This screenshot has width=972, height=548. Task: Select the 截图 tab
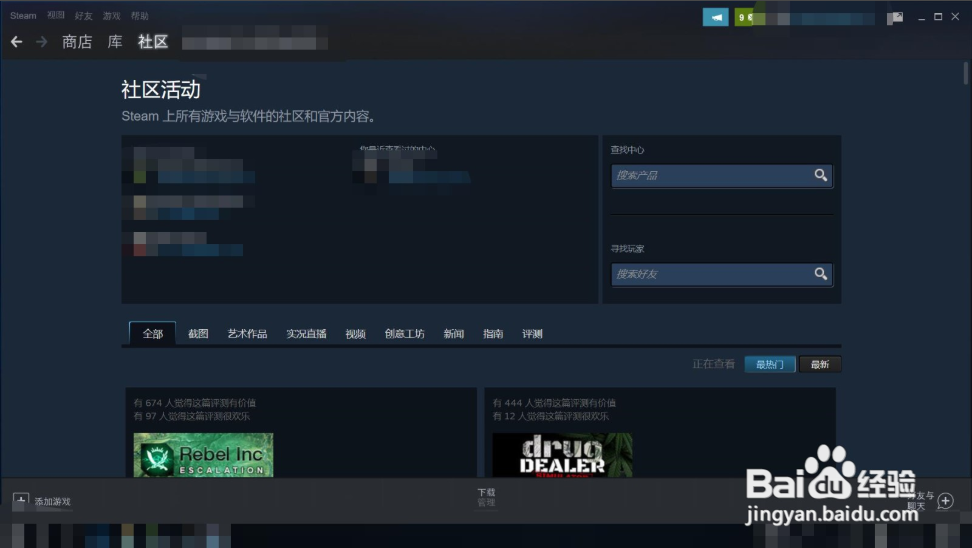tap(198, 334)
